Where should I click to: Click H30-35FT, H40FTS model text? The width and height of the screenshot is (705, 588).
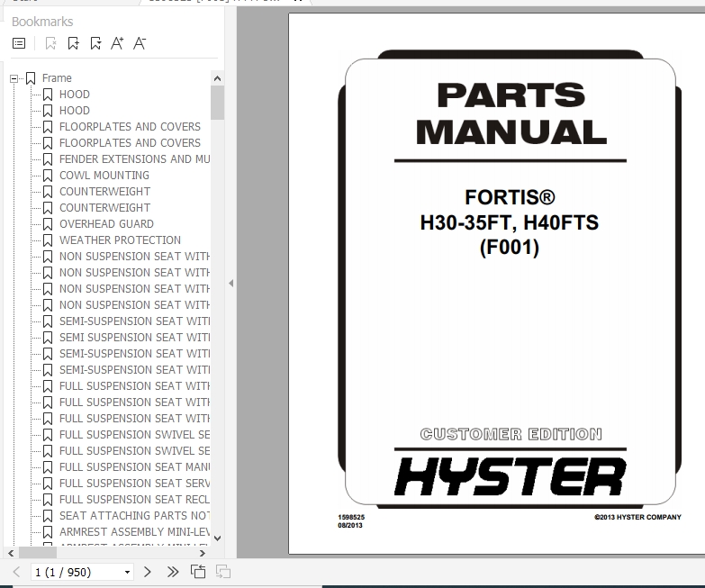point(510,222)
